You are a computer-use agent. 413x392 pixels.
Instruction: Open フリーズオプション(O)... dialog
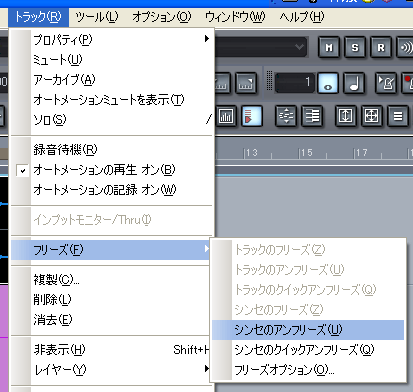click(x=308, y=370)
